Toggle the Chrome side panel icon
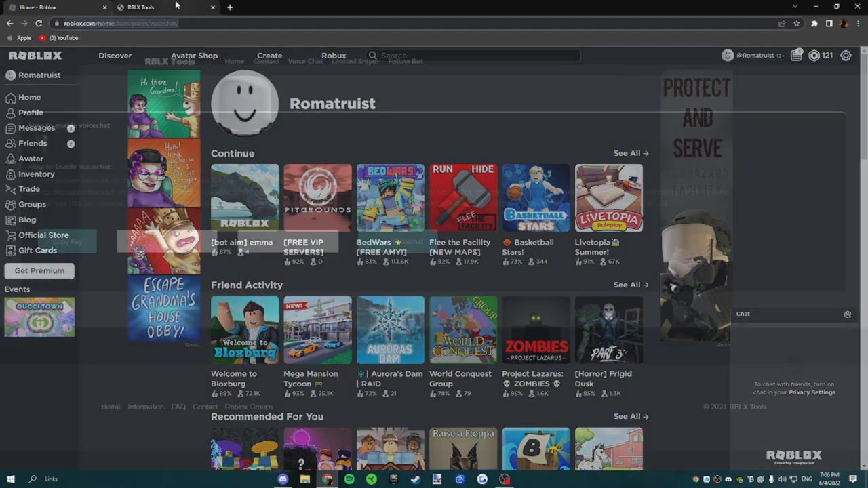This screenshot has height=488, width=868. (829, 23)
